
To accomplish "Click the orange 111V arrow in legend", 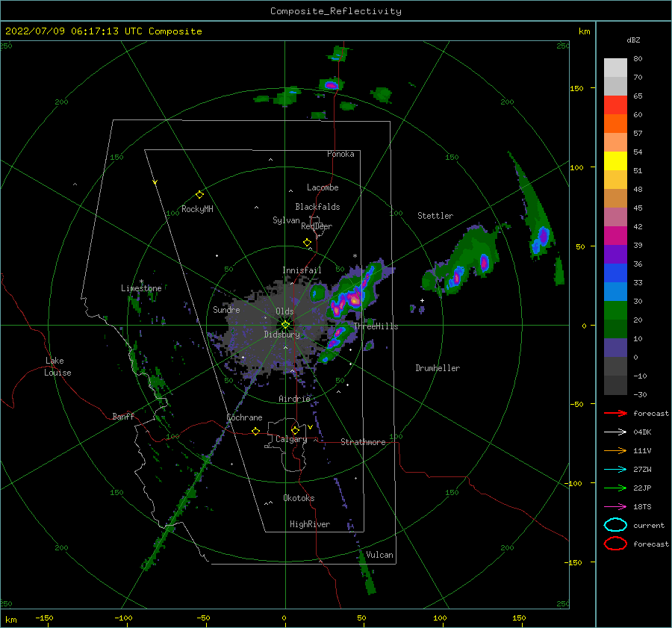I will click(x=615, y=450).
